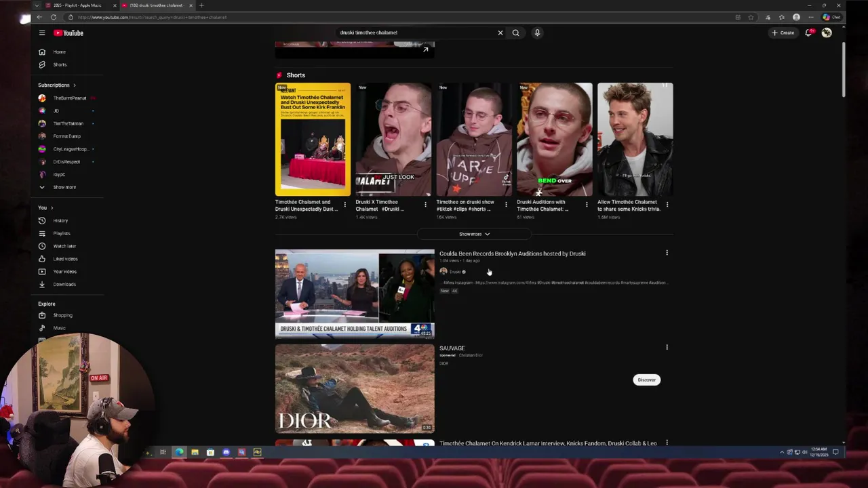Expand the You section arrow
The width and height of the screenshot is (868, 488).
pyautogui.click(x=52, y=207)
